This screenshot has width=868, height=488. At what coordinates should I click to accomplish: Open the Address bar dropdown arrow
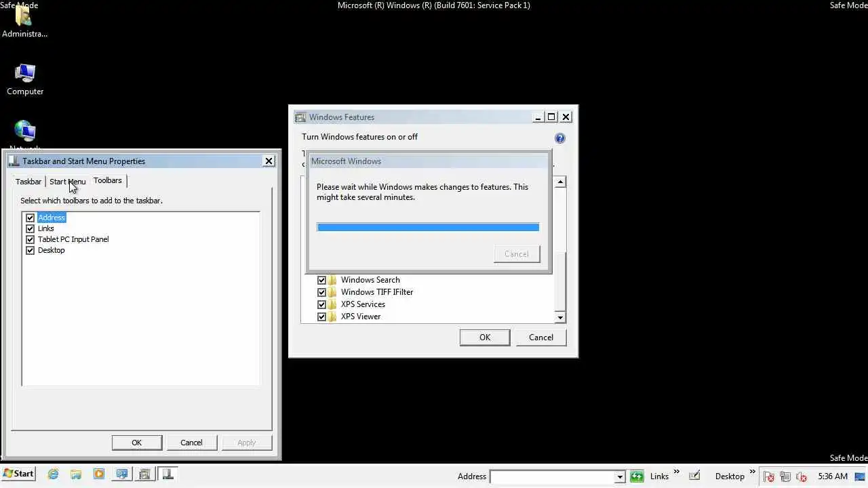click(x=619, y=476)
